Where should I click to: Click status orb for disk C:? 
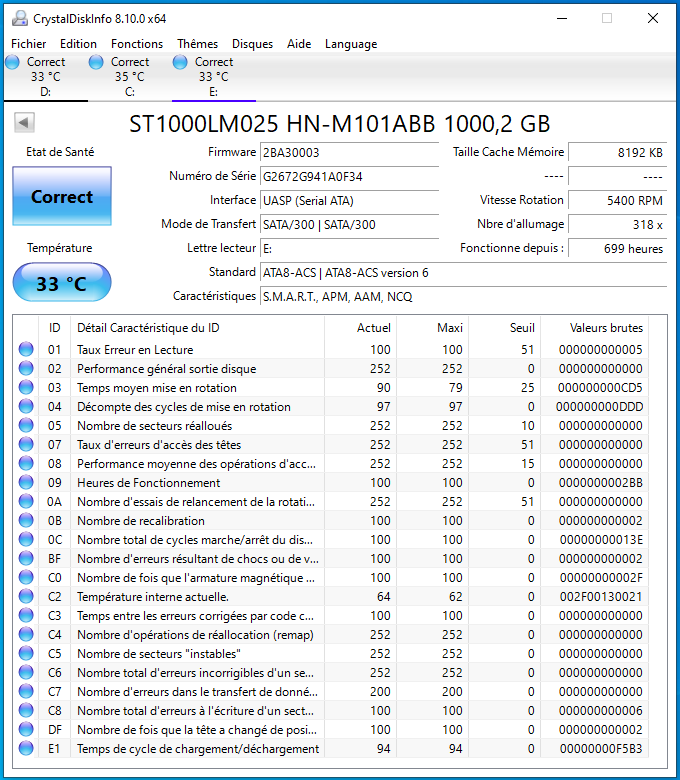tap(96, 62)
